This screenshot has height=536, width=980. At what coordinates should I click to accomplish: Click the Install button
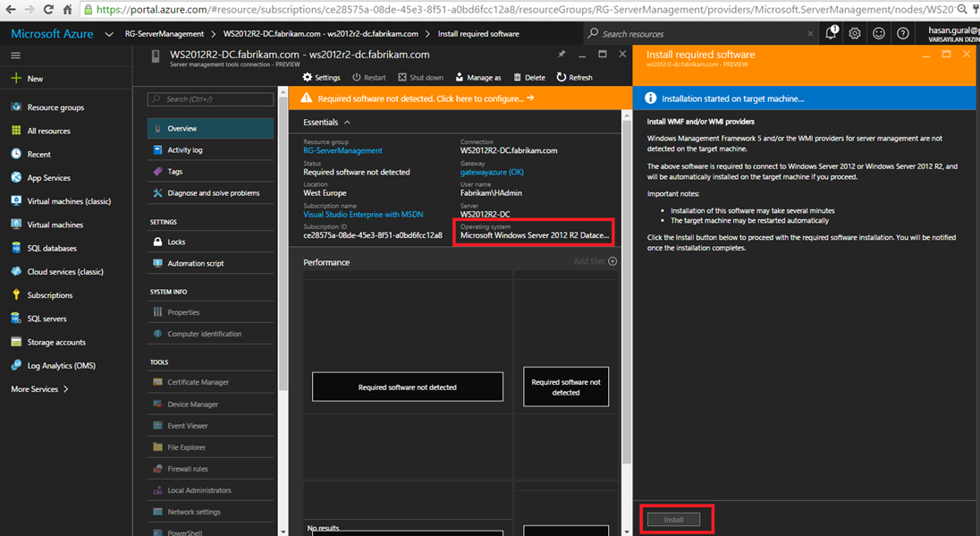click(673, 520)
